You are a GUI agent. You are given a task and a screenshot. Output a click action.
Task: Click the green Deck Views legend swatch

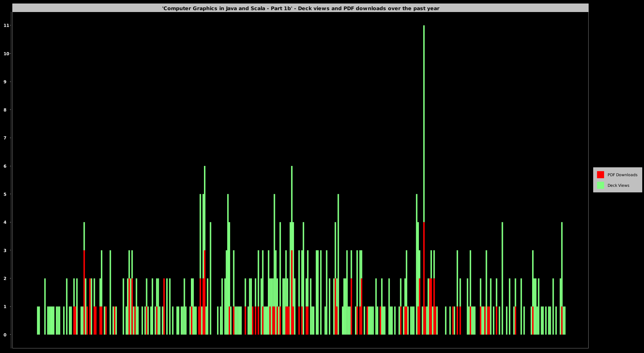[x=600, y=185]
